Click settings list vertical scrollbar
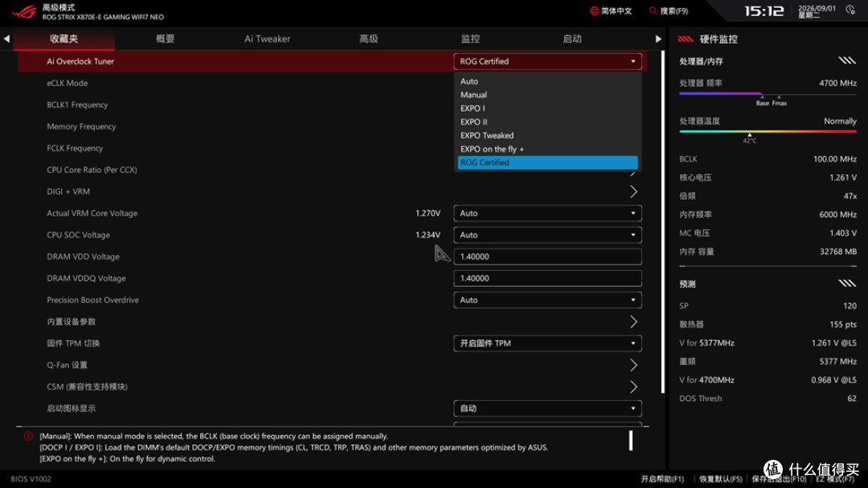The height and width of the screenshot is (488, 868). [662, 222]
